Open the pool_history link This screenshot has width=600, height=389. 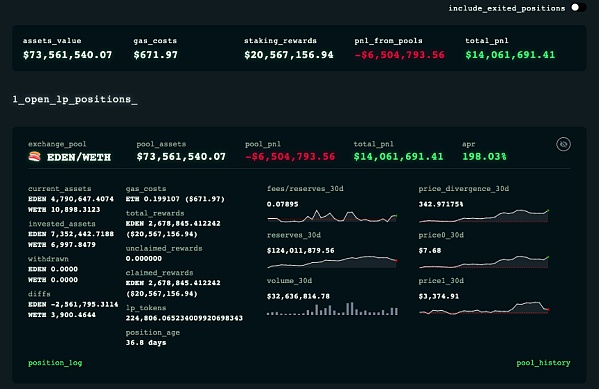click(543, 363)
